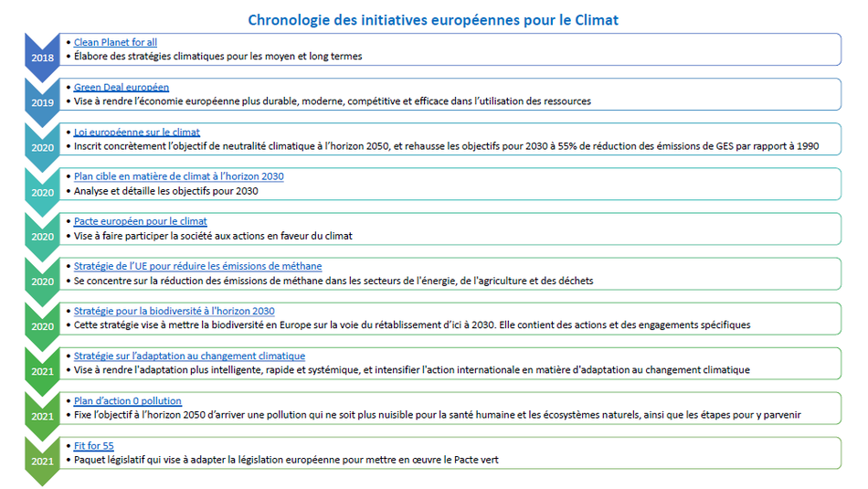Image resolution: width=868 pixels, height=489 pixels.
Task: Open Stratégie pour la biodiversité 2030 link
Action: click(x=174, y=311)
